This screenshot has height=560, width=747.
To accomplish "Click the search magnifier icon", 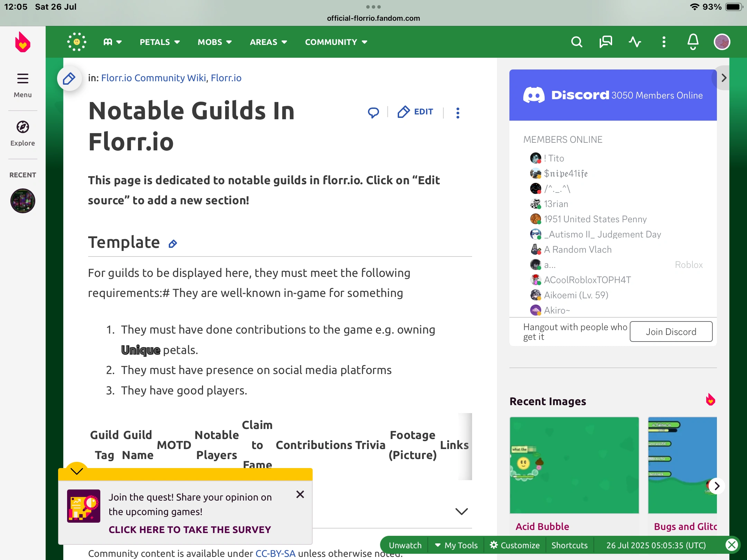I will point(577,42).
